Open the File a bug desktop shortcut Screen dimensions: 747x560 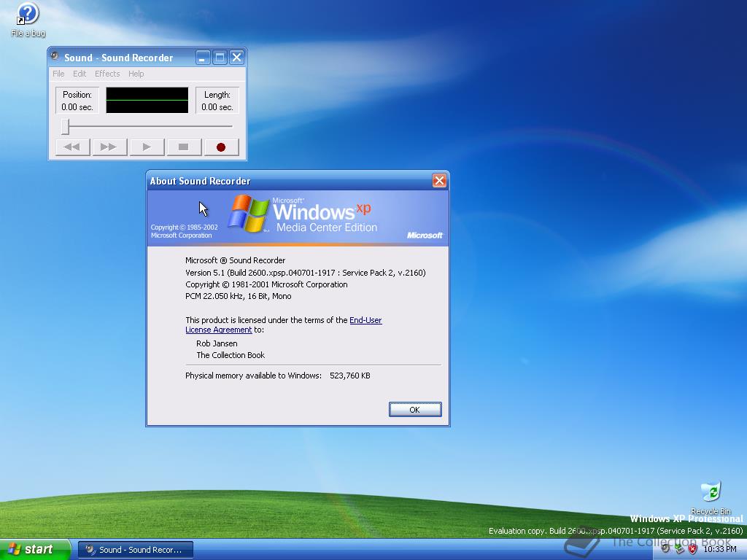pyautogui.click(x=28, y=20)
